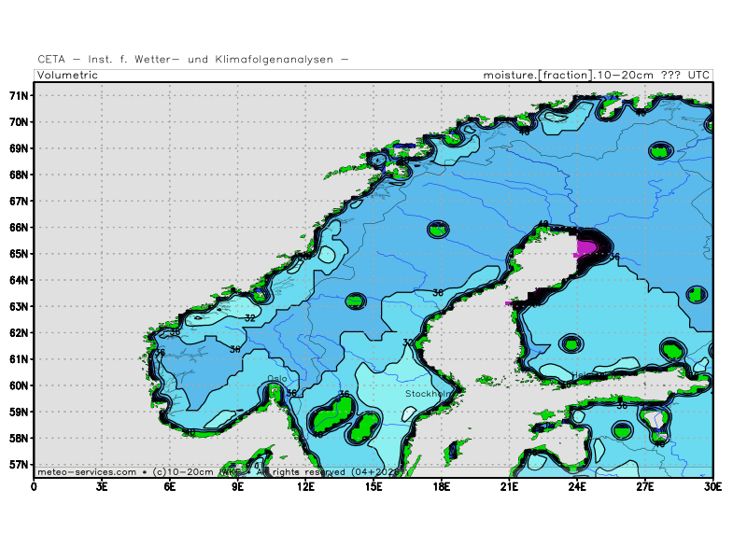Viewport: 747px width, 560px height.
Task: Click the CETA institute title text
Action: click(x=193, y=59)
